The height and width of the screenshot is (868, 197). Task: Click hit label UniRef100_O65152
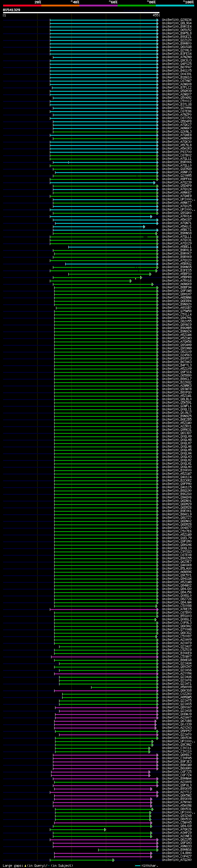(176, 30)
